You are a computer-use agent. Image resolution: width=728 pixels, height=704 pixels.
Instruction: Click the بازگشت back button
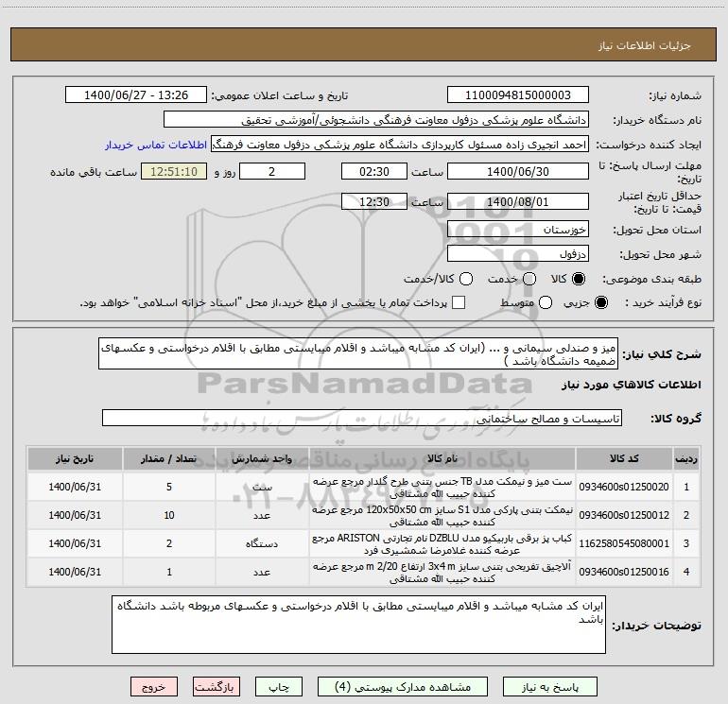tap(217, 687)
